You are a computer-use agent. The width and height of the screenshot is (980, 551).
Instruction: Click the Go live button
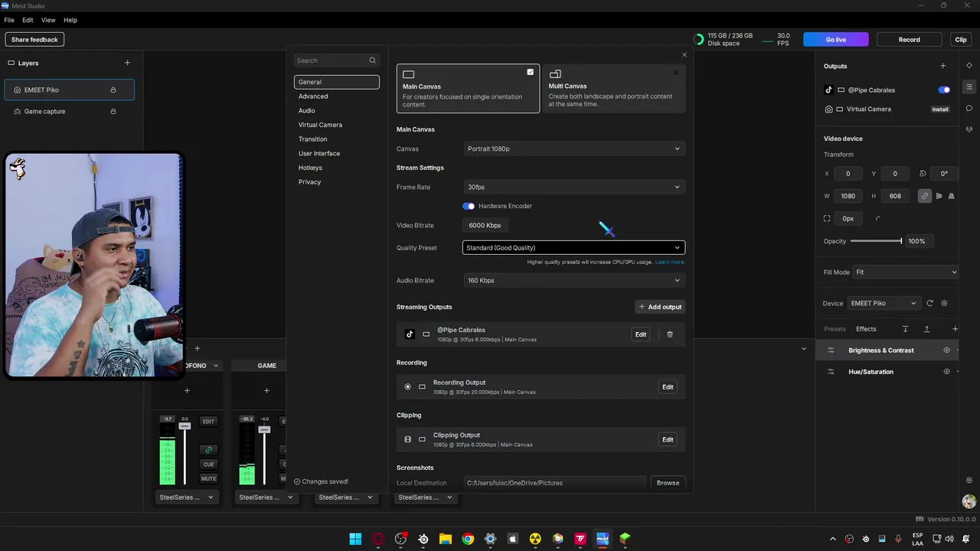click(836, 39)
